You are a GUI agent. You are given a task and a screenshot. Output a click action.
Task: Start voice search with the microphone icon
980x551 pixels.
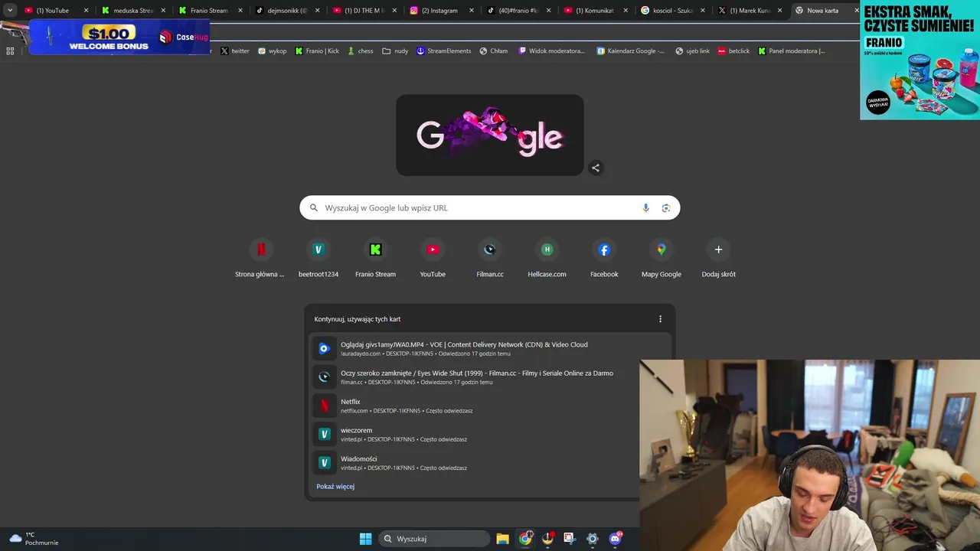pos(645,208)
